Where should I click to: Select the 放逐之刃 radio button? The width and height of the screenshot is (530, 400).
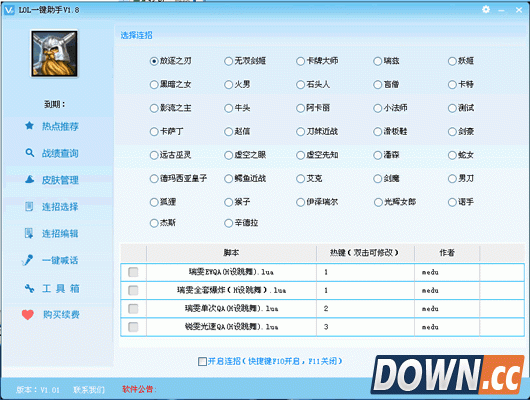[x=154, y=61]
